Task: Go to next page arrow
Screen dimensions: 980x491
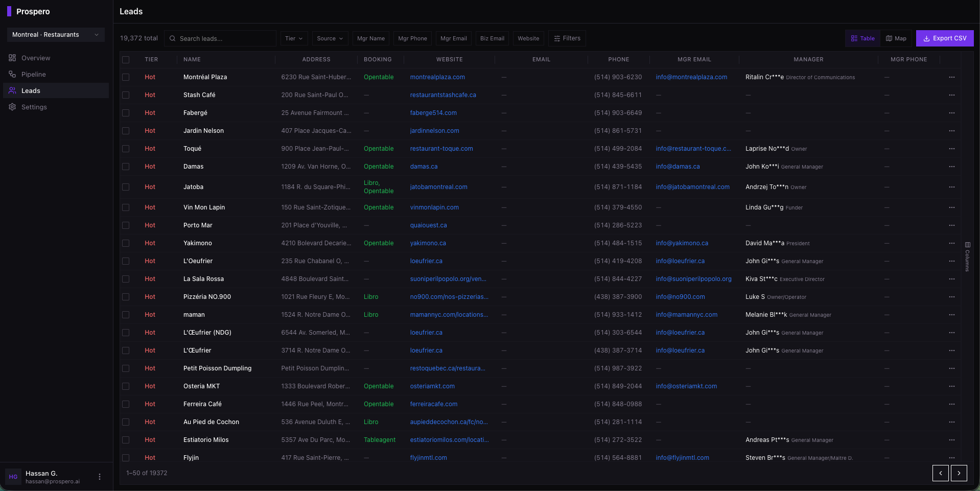Action: [x=959, y=473]
